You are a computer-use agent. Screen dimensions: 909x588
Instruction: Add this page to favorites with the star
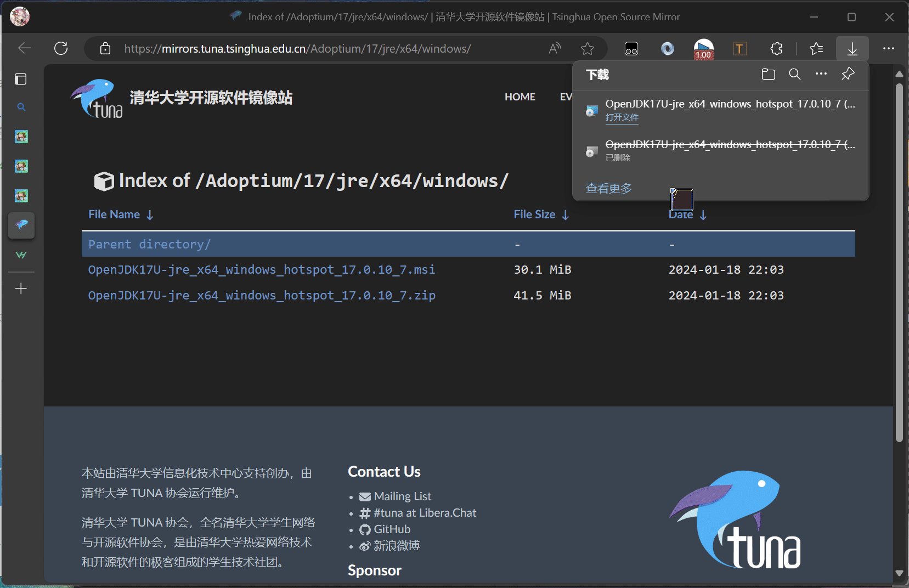pyautogui.click(x=588, y=49)
